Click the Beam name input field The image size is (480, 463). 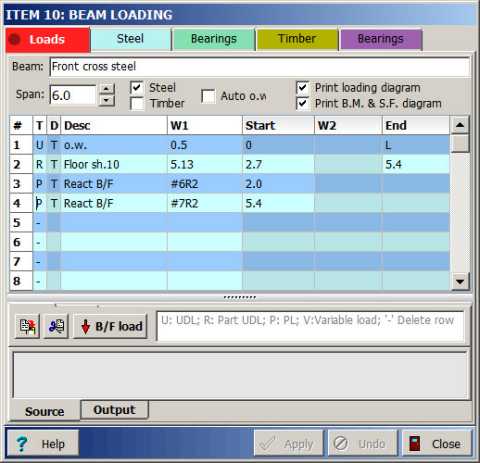point(260,67)
